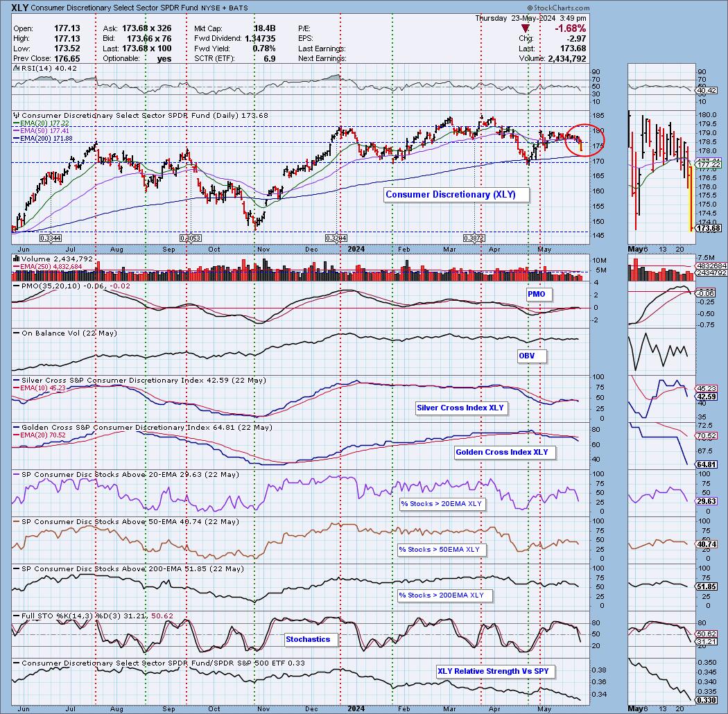Click the area icon next to RSI(14)
The height and width of the screenshot is (714, 728).
coord(16,68)
